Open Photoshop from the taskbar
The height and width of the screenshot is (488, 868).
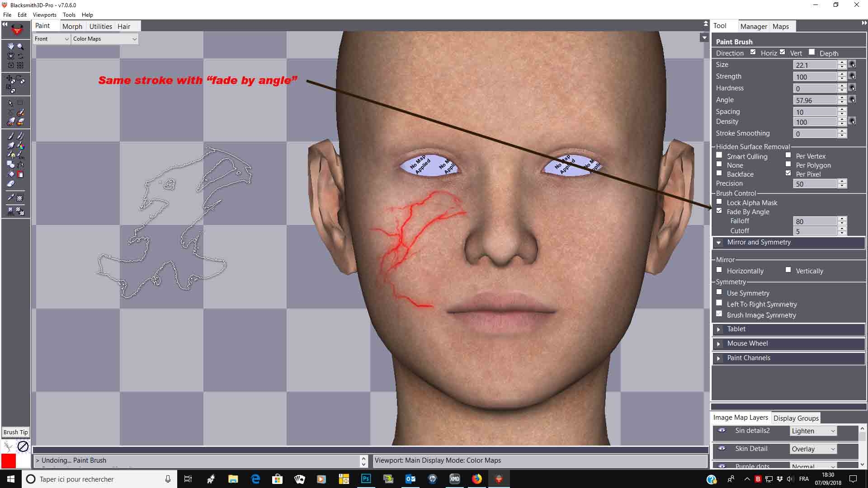tap(366, 479)
